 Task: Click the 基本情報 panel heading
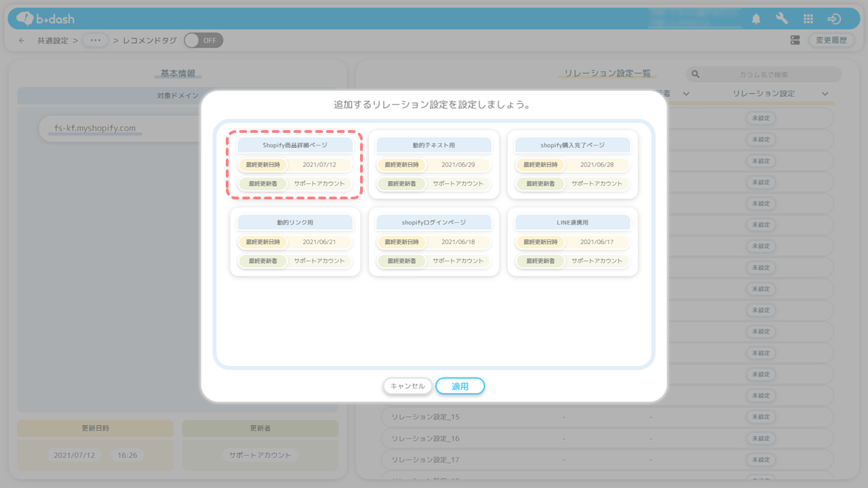(x=178, y=73)
